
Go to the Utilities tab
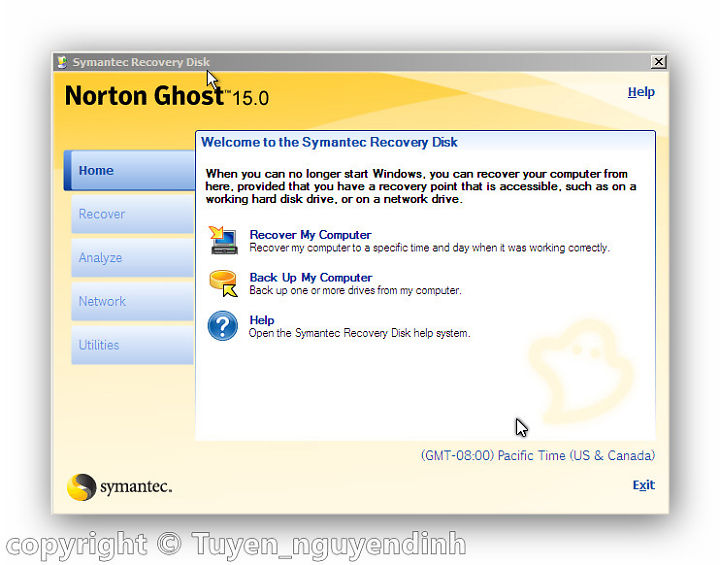click(133, 345)
